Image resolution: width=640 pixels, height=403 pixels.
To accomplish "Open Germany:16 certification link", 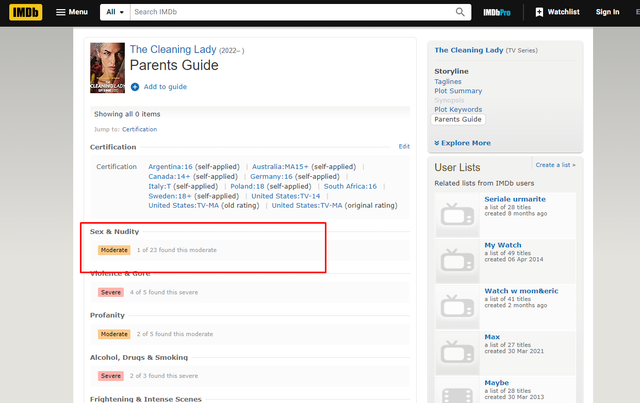I will pyautogui.click(x=271, y=176).
